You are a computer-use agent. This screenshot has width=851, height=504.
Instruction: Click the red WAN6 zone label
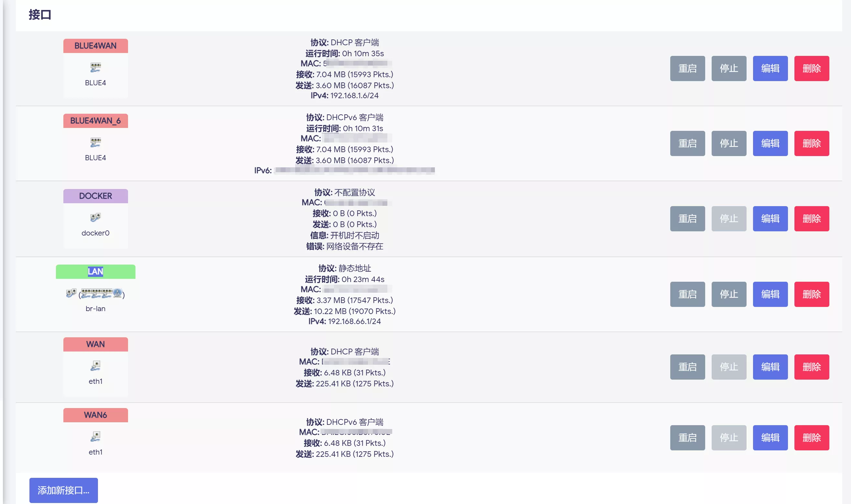(95, 415)
